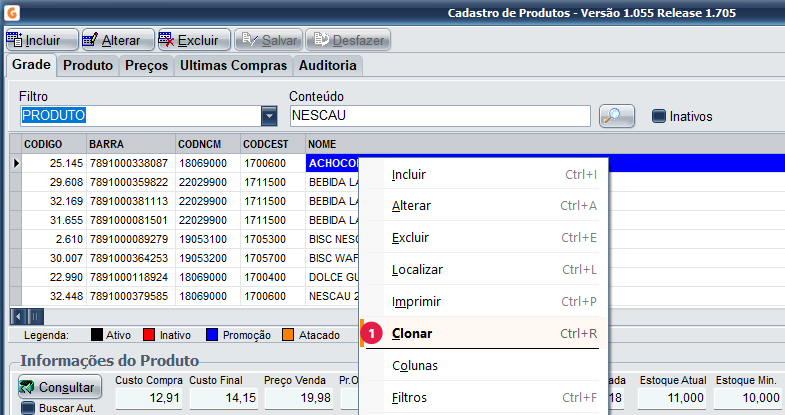
Task: Click the Custo Compra field 12,91
Action: [x=149, y=398]
